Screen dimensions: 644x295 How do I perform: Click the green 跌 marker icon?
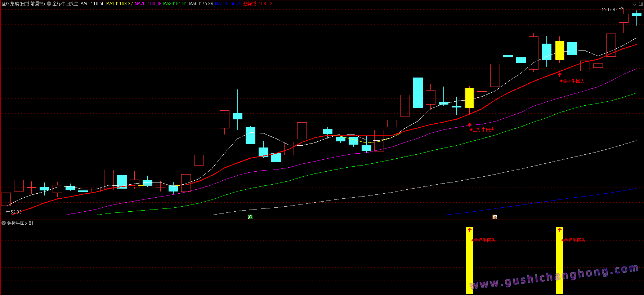pos(250,217)
